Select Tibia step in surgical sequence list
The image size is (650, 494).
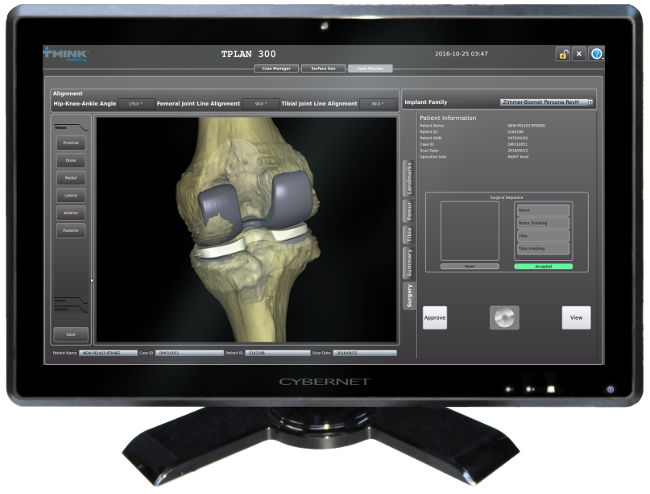click(x=542, y=236)
